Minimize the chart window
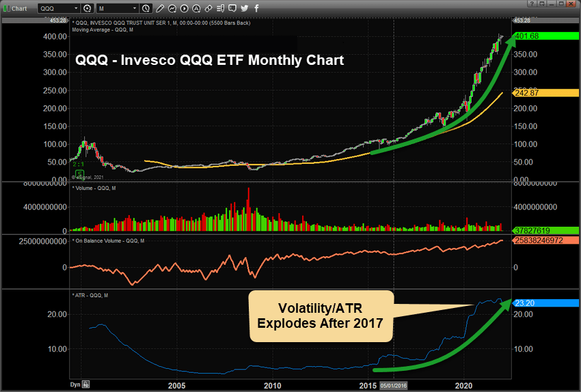The height and width of the screenshot is (392, 581). pyautogui.click(x=552, y=3)
